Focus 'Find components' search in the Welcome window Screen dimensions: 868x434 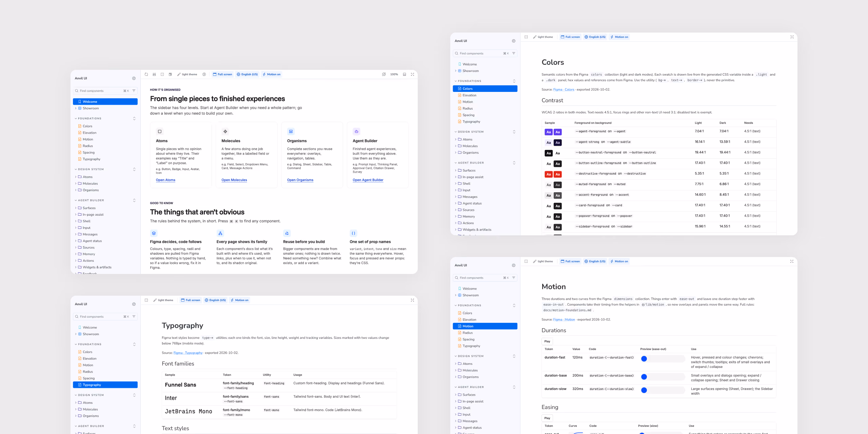(105, 91)
